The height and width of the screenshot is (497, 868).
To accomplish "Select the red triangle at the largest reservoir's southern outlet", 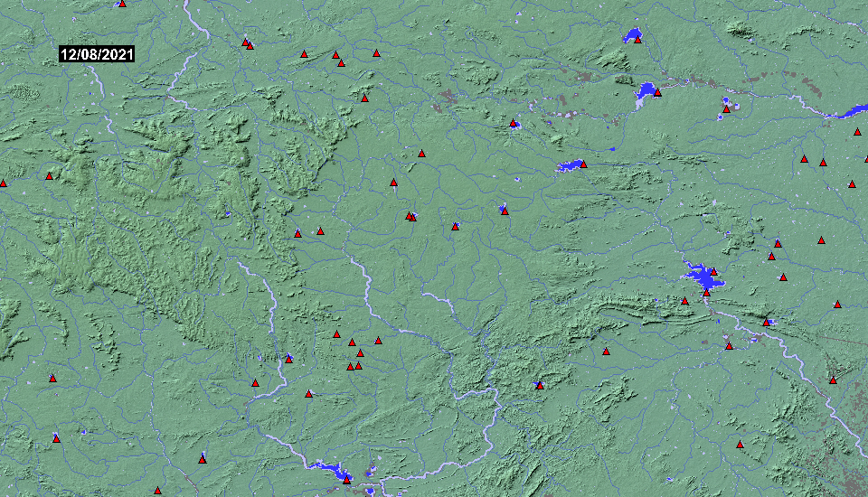I will pyautogui.click(x=706, y=293).
